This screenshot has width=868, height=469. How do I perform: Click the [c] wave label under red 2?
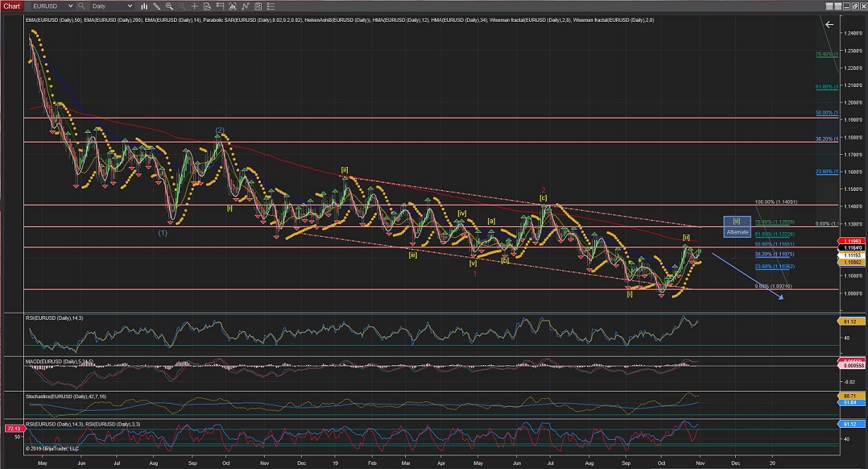click(543, 198)
